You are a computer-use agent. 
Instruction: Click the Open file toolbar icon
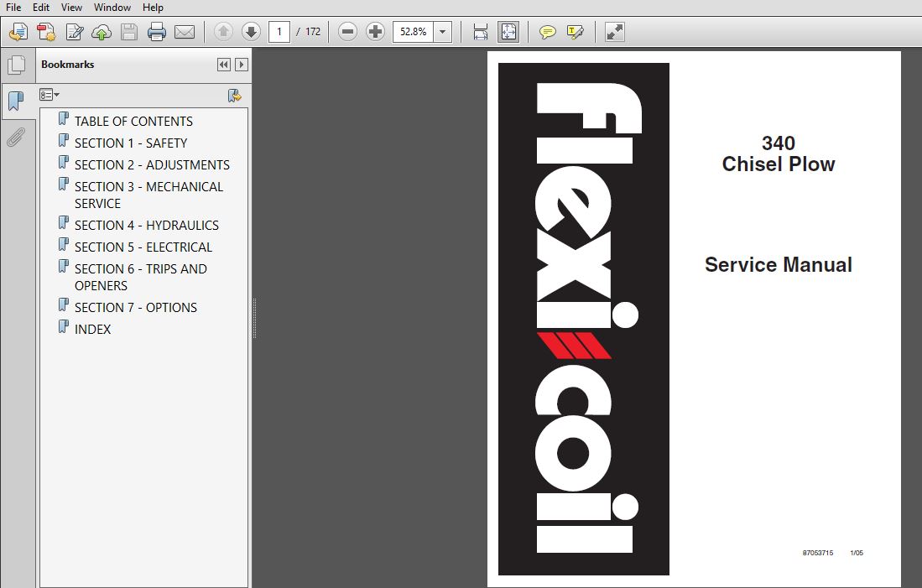[18, 32]
